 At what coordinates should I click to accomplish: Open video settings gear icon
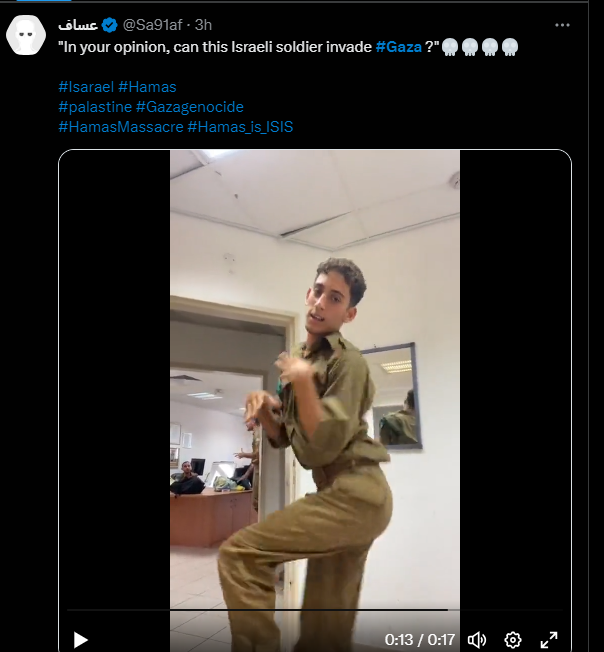[513, 639]
